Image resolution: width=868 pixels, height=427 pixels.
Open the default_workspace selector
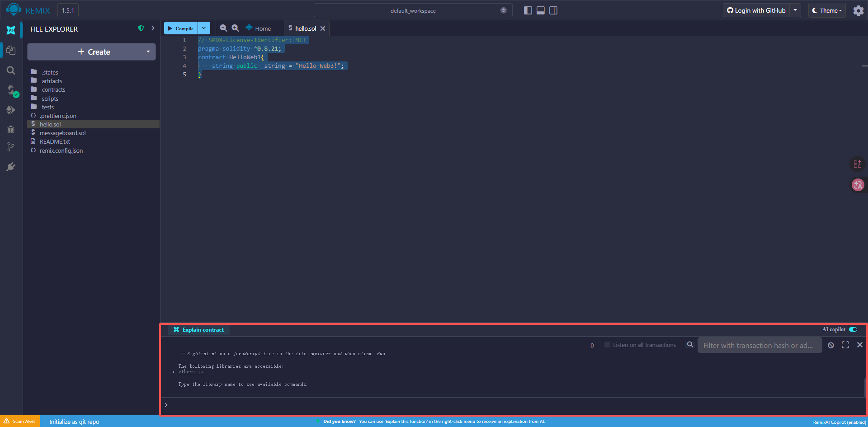[x=413, y=10]
